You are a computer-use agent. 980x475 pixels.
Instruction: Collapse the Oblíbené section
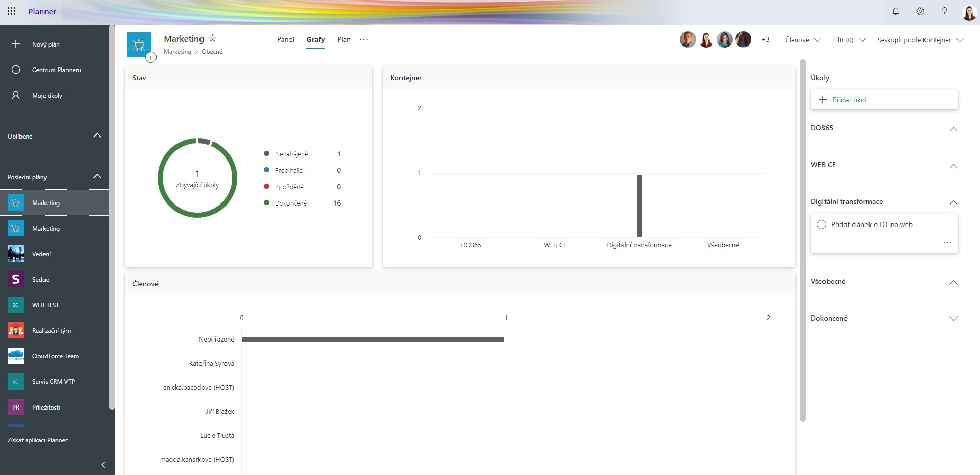tap(97, 136)
